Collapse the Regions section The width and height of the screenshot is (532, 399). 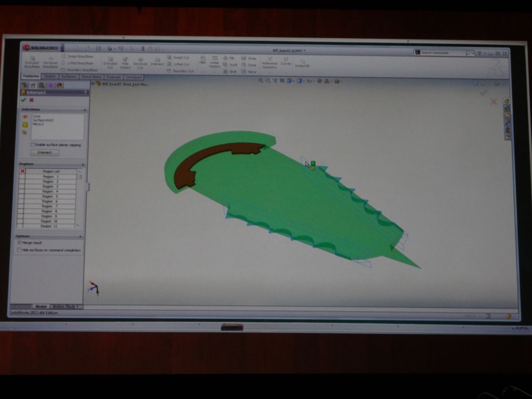pyautogui.click(x=83, y=164)
